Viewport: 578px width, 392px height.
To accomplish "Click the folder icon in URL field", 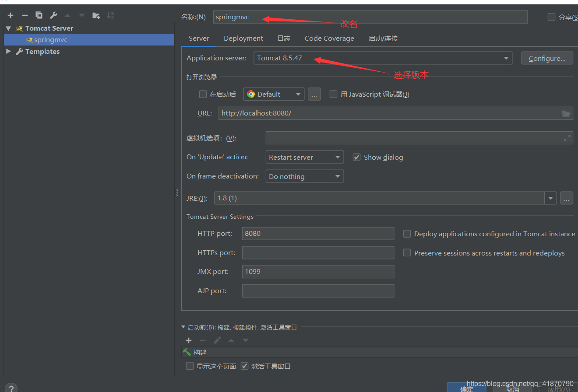I will (566, 113).
